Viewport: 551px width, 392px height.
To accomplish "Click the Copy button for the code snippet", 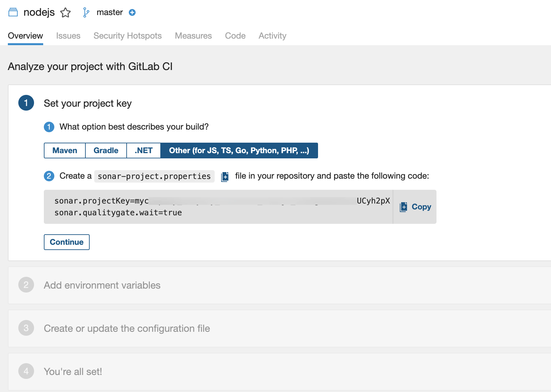I will 415,207.
